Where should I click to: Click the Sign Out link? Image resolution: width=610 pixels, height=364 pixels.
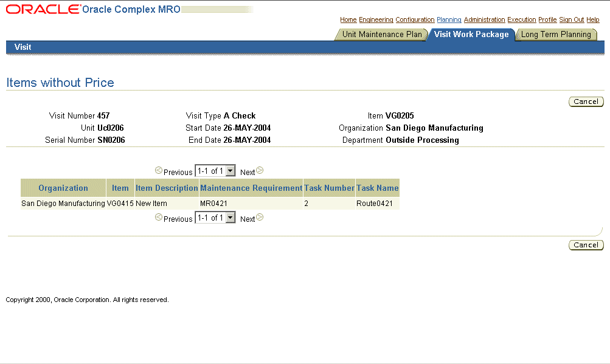(x=572, y=19)
